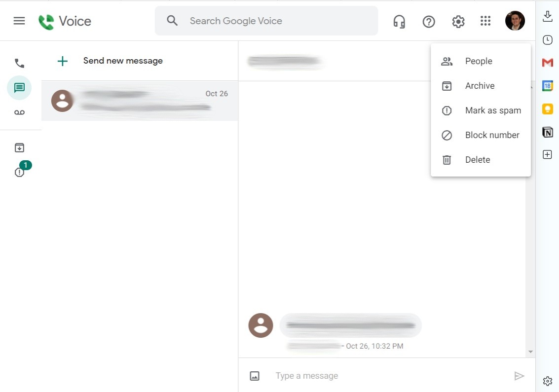The width and height of the screenshot is (559, 392).
Task: Start a new message with Send new message
Action: click(x=122, y=61)
